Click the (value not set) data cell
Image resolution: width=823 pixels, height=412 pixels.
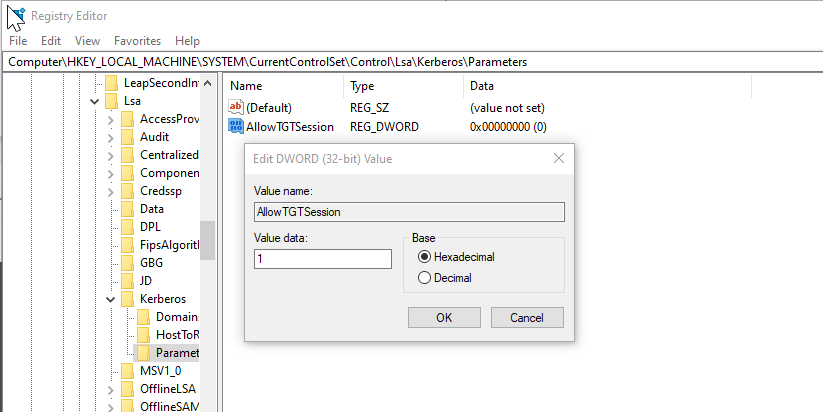coord(508,108)
